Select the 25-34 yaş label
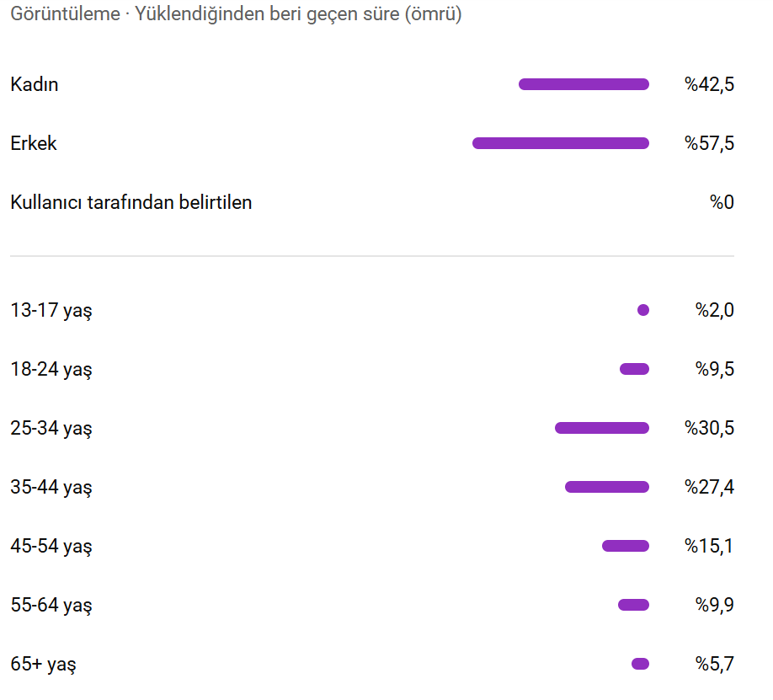Image resolution: width=773 pixels, height=700 pixels. click(51, 428)
